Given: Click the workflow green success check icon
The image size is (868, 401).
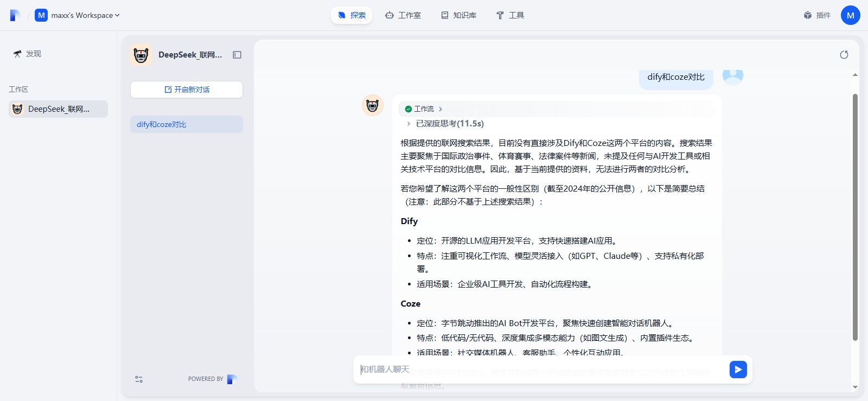Looking at the screenshot, I should 409,109.
